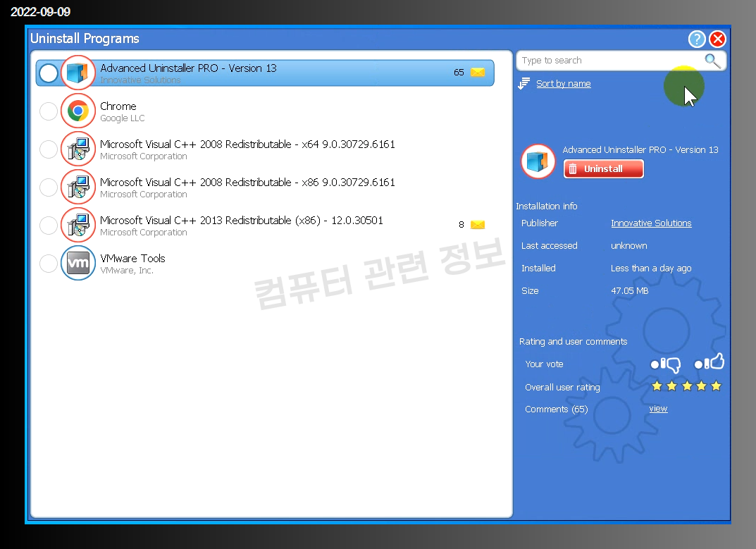Click the Less than a day ago value
The width and height of the screenshot is (756, 549).
pos(651,269)
